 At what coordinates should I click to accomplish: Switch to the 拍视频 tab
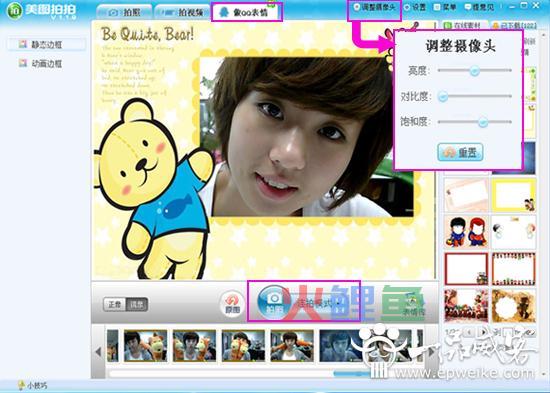pyautogui.click(x=183, y=13)
